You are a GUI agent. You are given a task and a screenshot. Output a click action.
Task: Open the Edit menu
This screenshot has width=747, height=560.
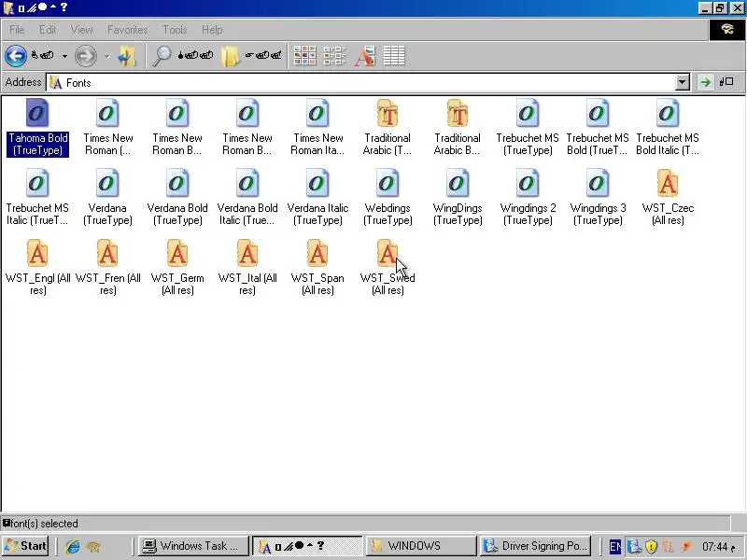pos(48,30)
